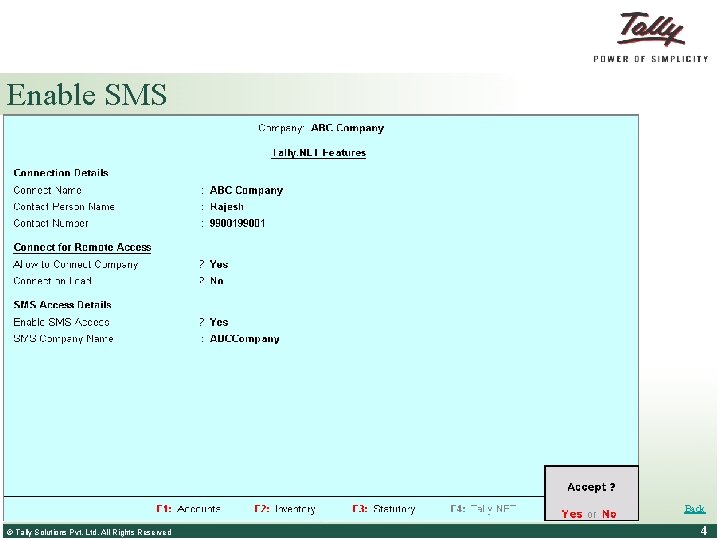720x540 pixels.
Task: Click the Connect on Load label
Action: (52, 281)
